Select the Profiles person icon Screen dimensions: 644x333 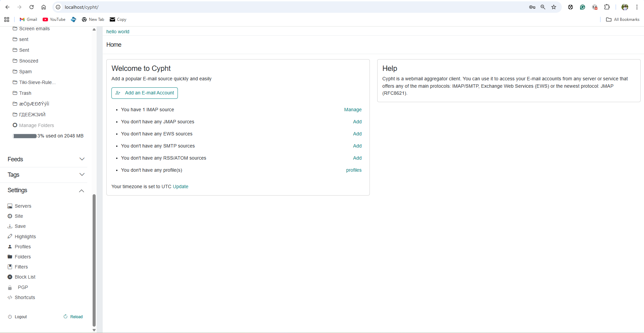10,246
